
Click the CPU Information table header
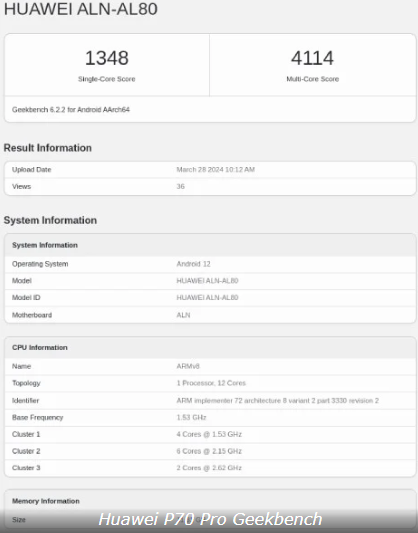40,347
